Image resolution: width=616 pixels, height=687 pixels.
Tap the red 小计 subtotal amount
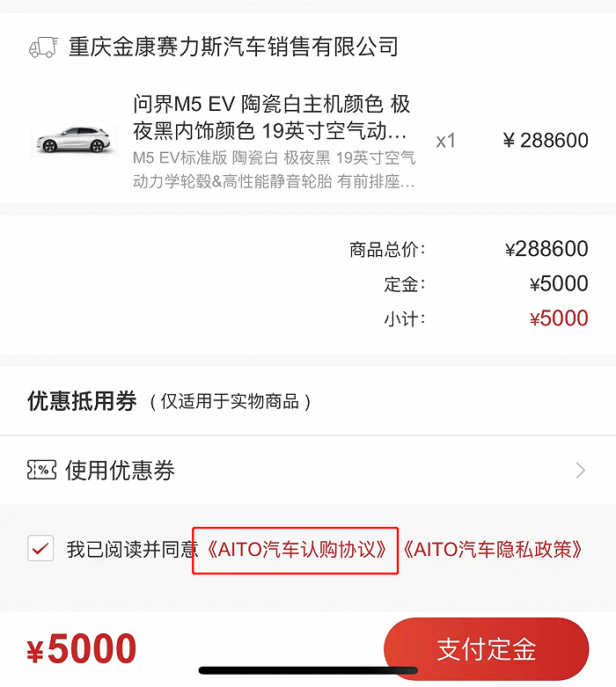coord(559,318)
